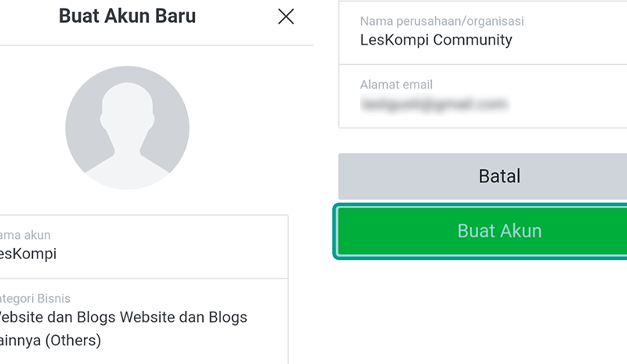Image resolution: width=627 pixels, height=364 pixels.
Task: Click the Nama akun field label
Action: 25,235
